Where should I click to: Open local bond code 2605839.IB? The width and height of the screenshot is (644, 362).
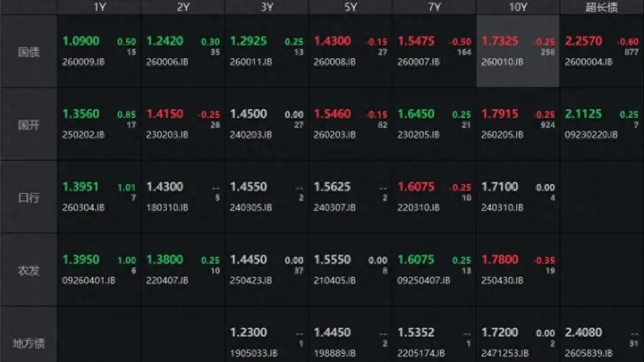click(x=589, y=353)
